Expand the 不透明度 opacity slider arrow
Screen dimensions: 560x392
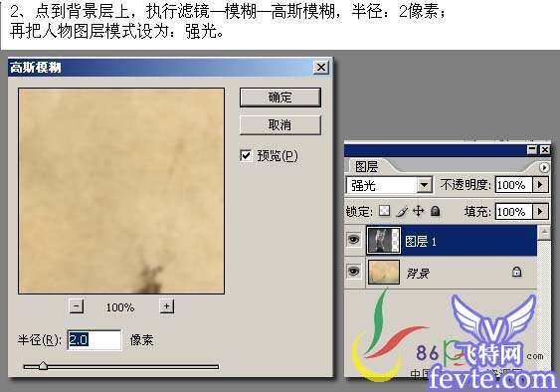click(x=540, y=185)
